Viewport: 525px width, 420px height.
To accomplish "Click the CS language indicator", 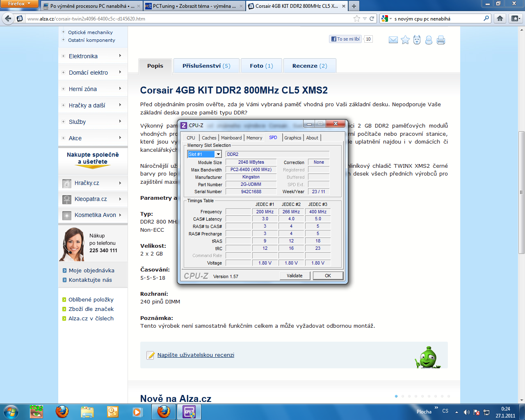I will click(445, 411).
